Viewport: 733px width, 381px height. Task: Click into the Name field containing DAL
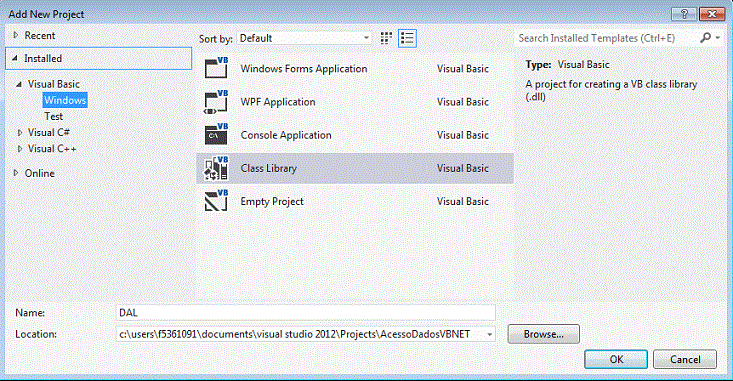306,313
